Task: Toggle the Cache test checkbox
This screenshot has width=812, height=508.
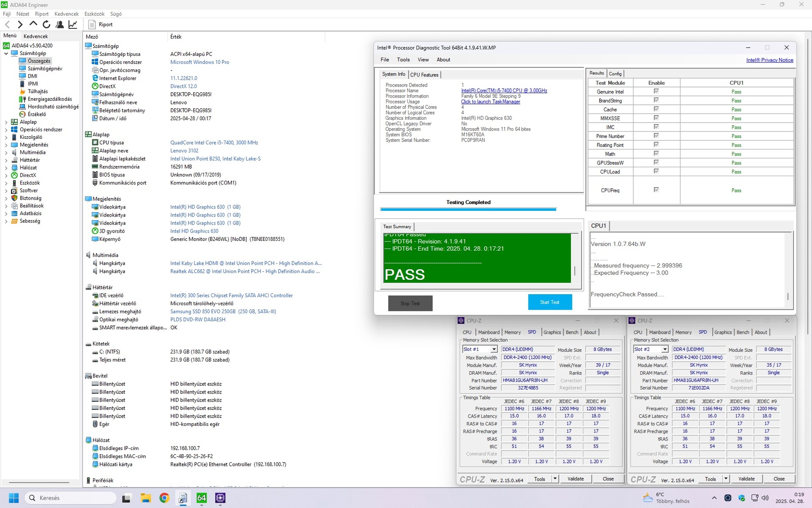Action: click(656, 109)
